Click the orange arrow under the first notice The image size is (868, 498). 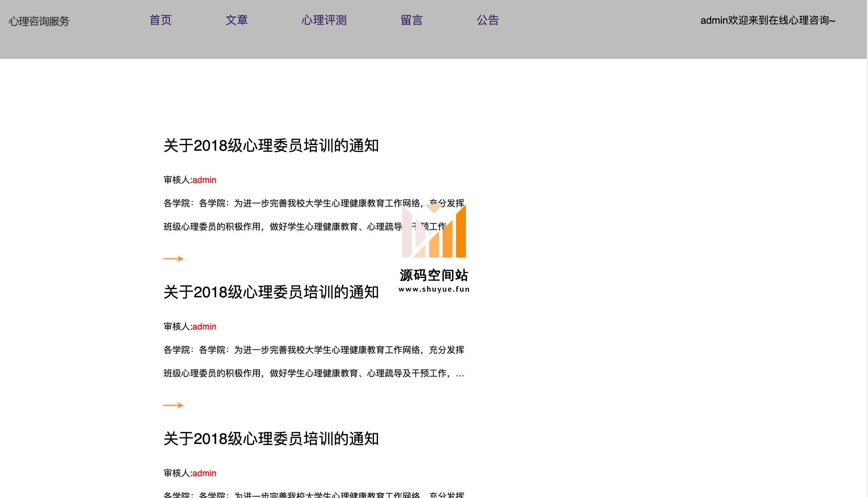coord(174,258)
